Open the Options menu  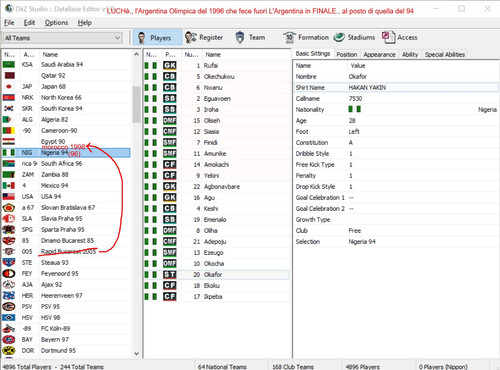[56, 23]
